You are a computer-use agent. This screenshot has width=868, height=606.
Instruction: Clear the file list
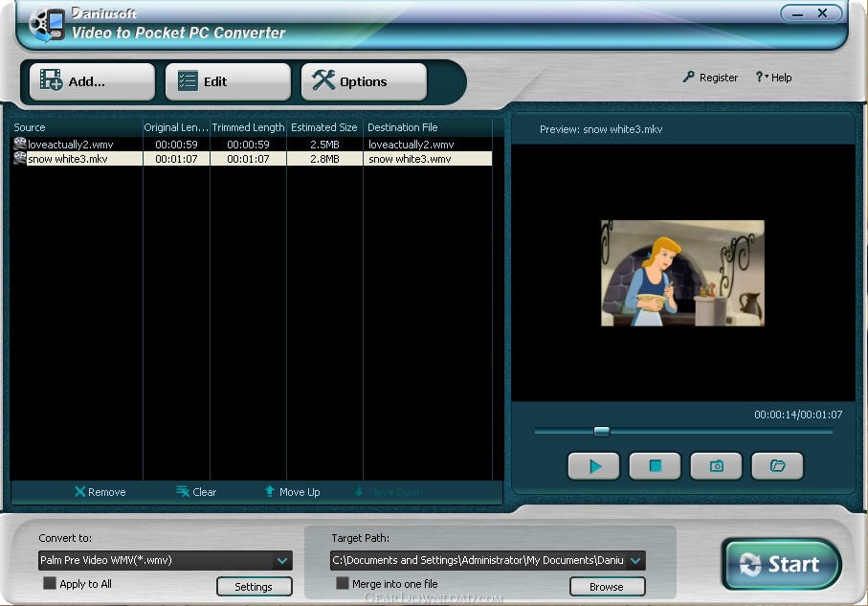196,492
